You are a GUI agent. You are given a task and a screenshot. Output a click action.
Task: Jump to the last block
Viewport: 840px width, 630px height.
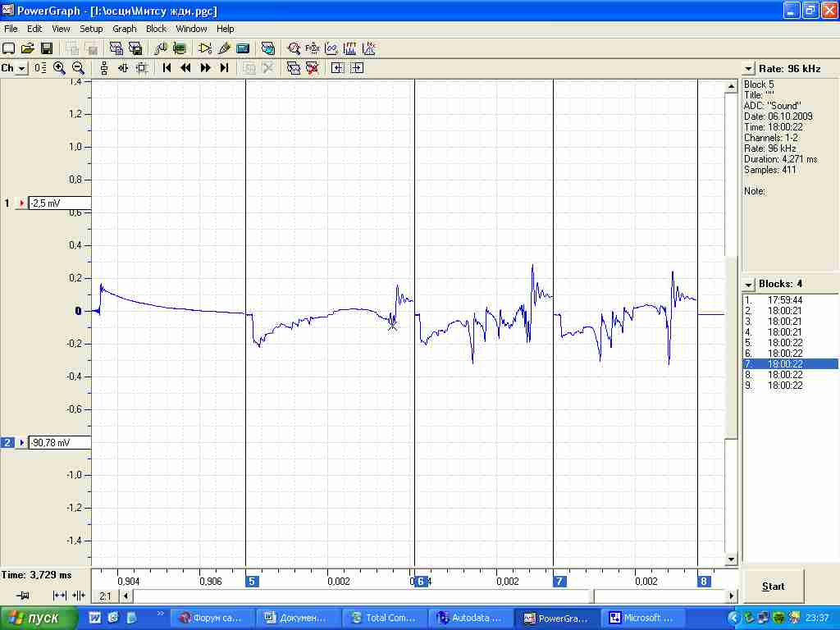tap(225, 68)
